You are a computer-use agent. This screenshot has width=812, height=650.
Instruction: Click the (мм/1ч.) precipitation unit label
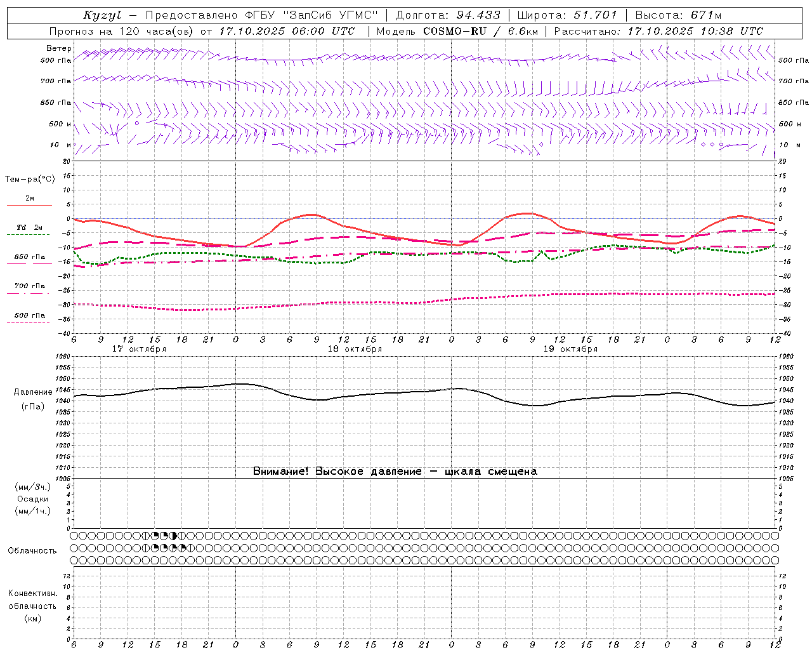[33, 511]
